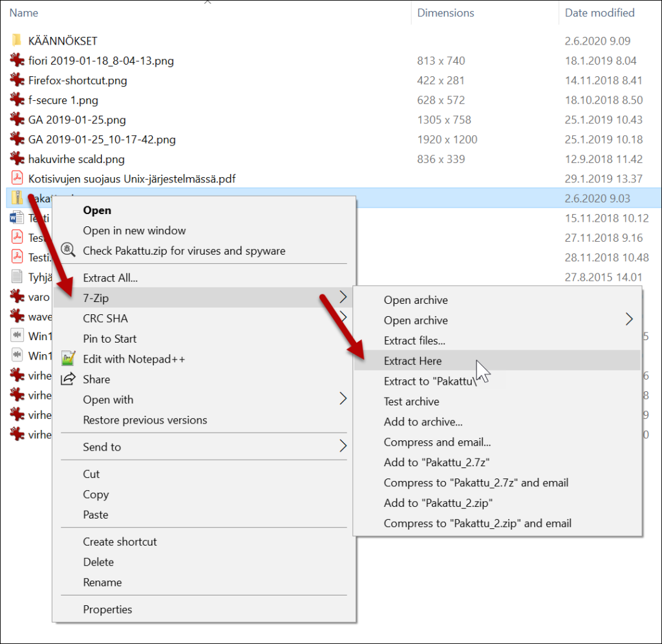Open Properties for Pakattu.zip

tap(107, 609)
